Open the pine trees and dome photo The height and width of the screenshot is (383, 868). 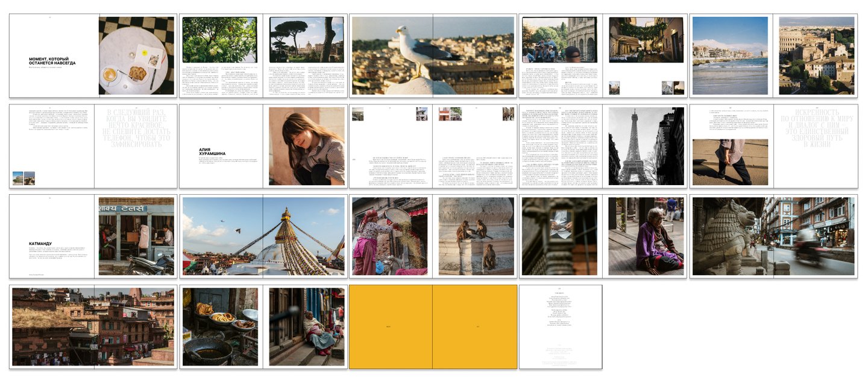307,40
